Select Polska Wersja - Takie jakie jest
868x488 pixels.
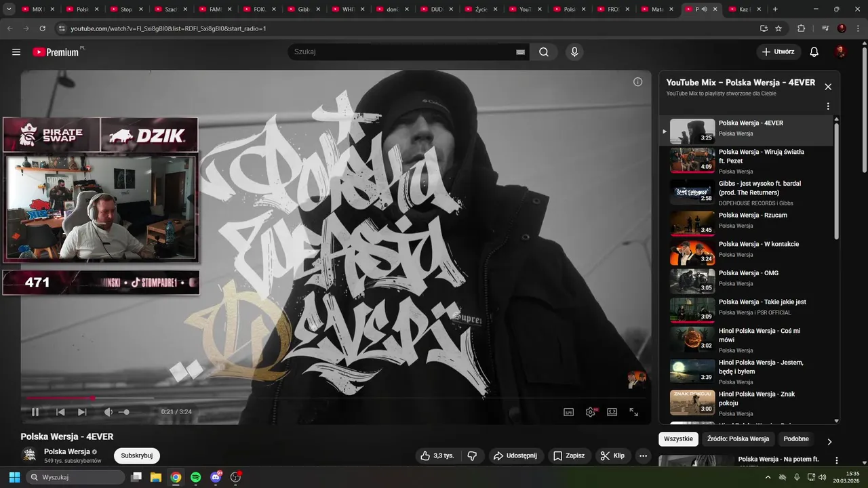click(746, 310)
